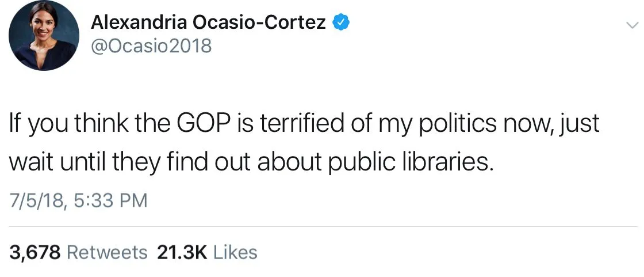Click the first line of tweet text
Image resolution: width=644 pixels, height=277 pixels.
point(304,124)
